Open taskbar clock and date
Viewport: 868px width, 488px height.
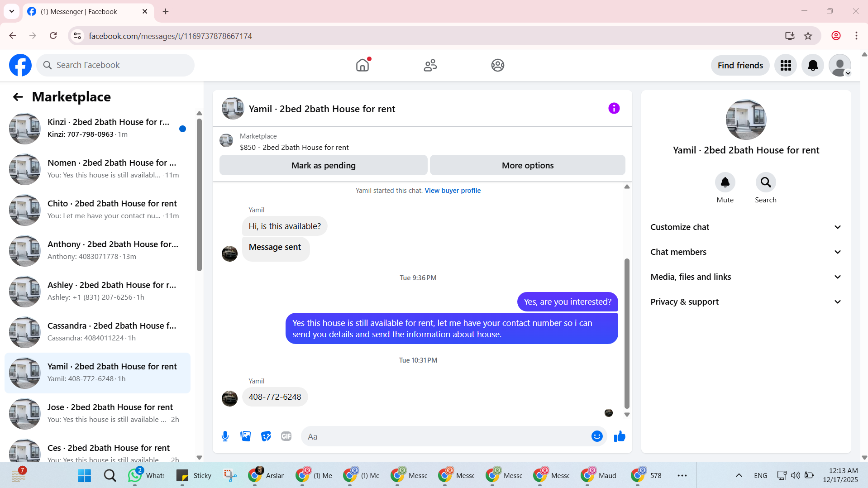pos(840,475)
